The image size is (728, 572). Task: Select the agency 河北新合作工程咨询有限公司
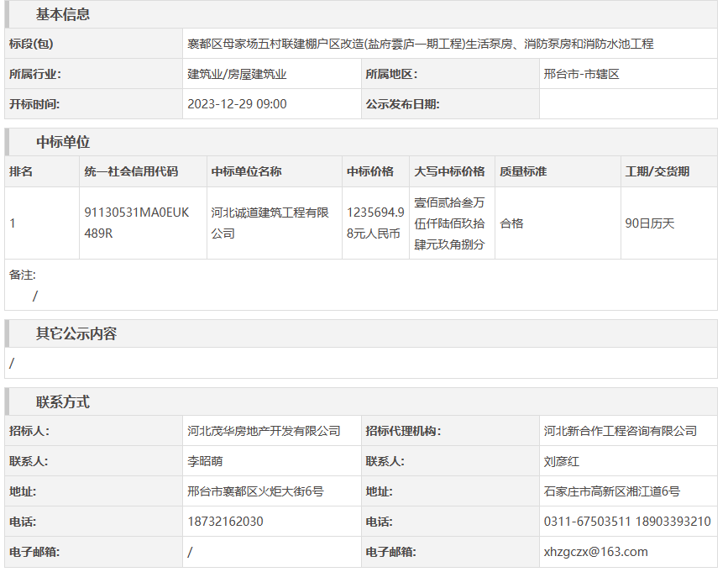pyautogui.click(x=621, y=431)
